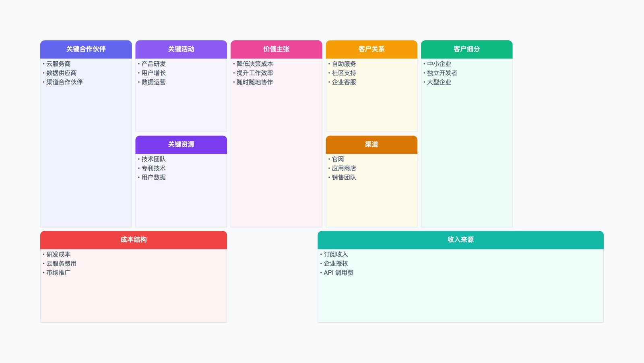Click the 客户关系 header bar

click(x=371, y=49)
